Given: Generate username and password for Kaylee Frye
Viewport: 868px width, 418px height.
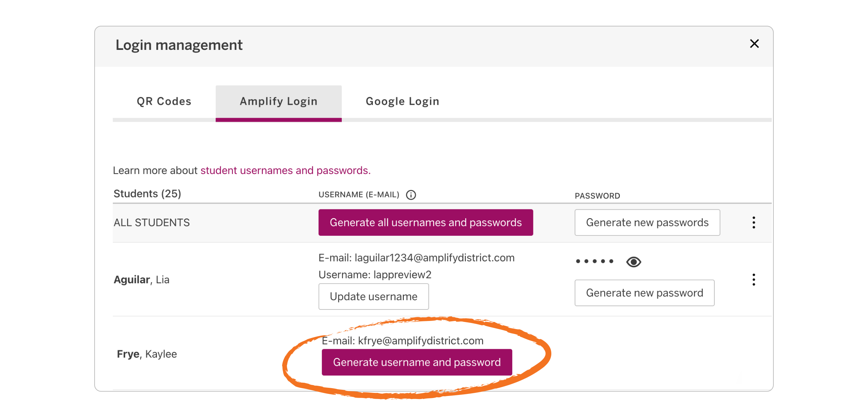Looking at the screenshot, I should (417, 362).
